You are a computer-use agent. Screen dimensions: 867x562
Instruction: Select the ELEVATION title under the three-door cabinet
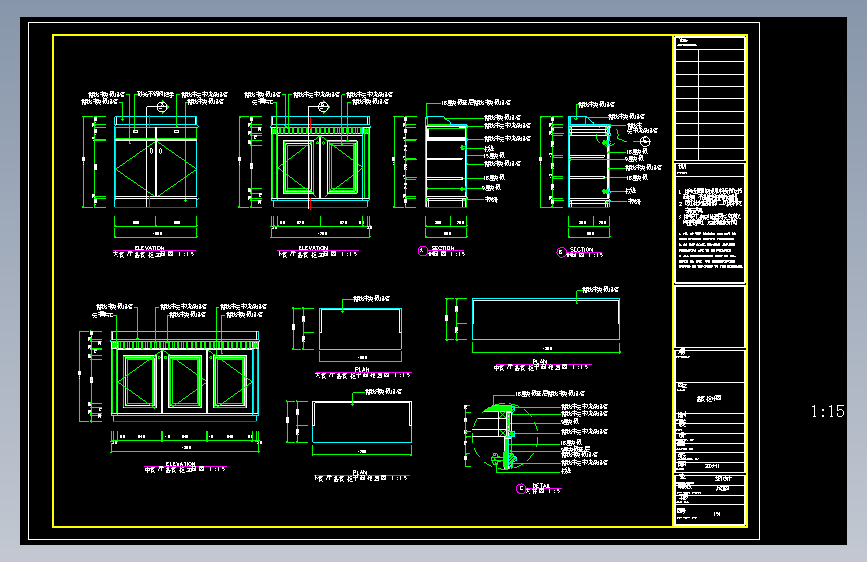click(x=180, y=464)
